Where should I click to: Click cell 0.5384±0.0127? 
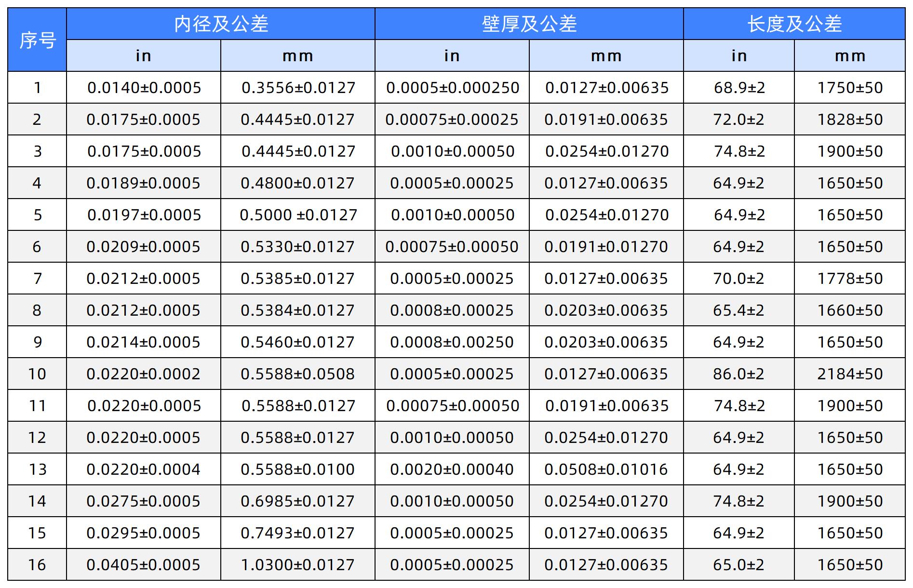pos(298,310)
